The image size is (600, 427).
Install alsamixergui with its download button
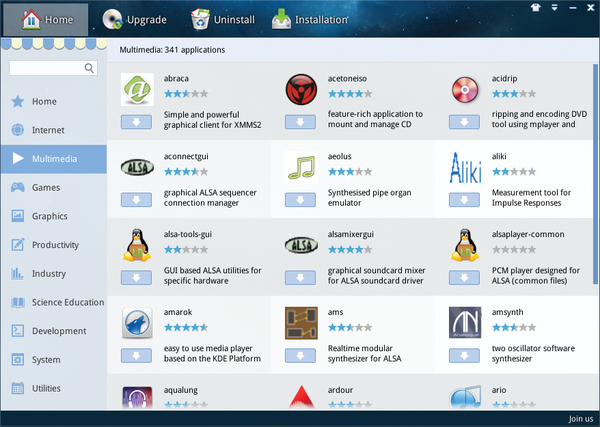coord(300,278)
